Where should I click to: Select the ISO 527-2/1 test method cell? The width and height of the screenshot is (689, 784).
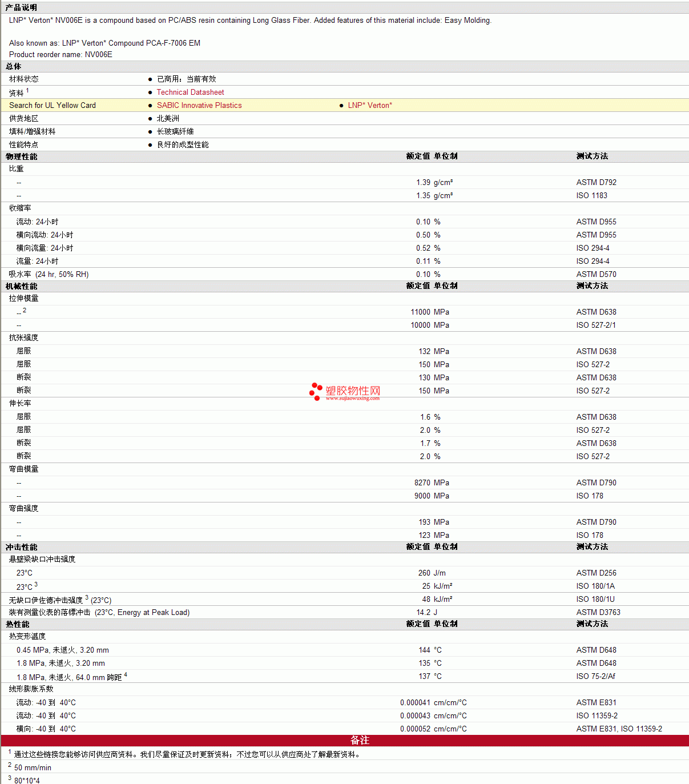[x=596, y=325]
